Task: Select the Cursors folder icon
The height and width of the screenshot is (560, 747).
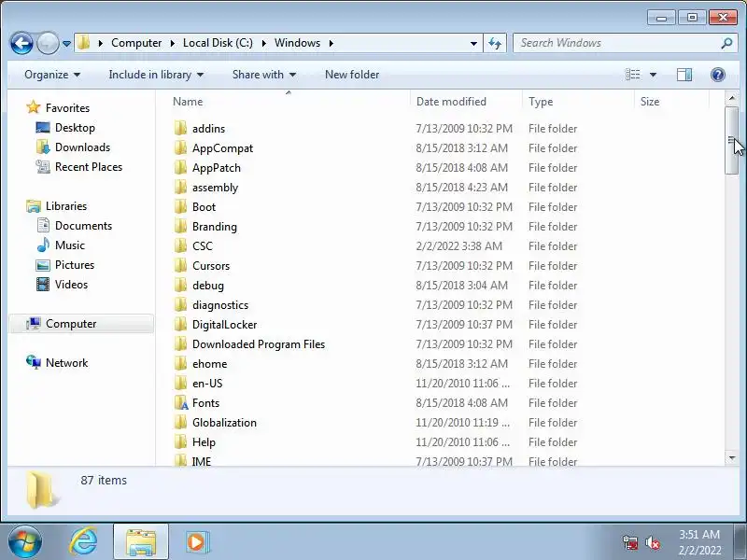Action: pos(180,265)
